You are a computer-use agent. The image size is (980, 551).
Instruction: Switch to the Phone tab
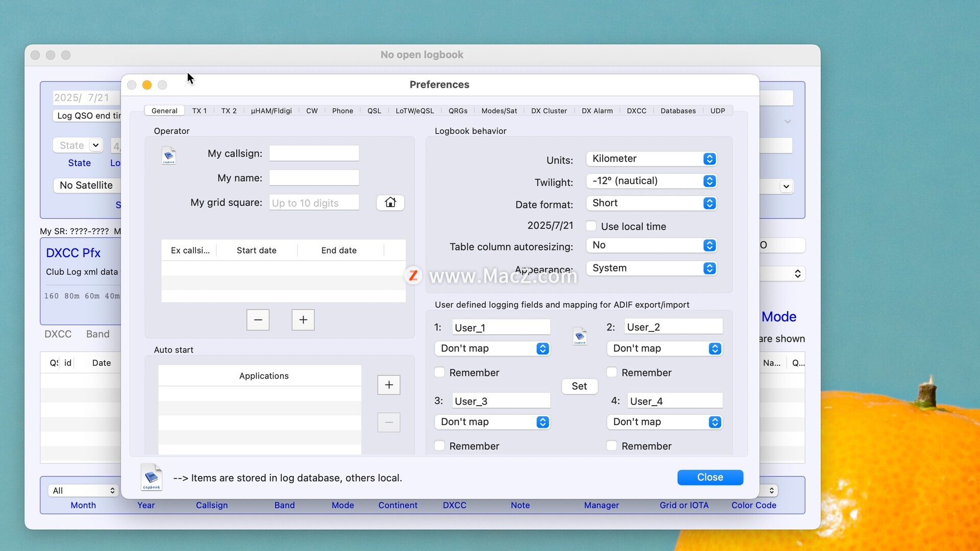pyautogui.click(x=342, y=111)
